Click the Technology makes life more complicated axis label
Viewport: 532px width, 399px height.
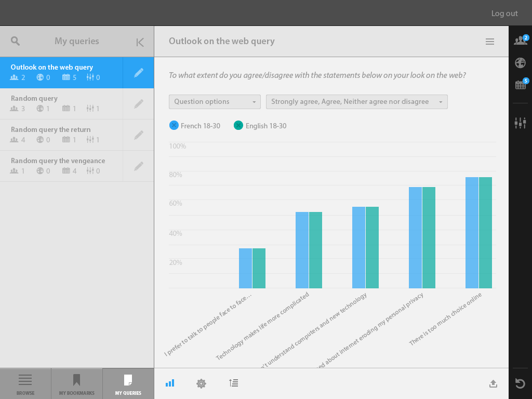point(262,326)
